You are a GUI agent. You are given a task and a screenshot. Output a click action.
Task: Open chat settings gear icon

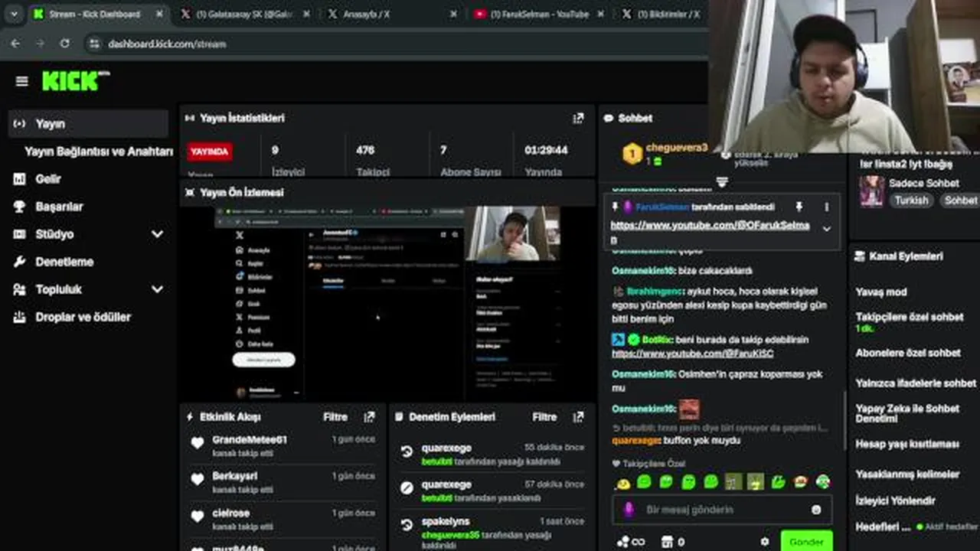pyautogui.click(x=764, y=542)
